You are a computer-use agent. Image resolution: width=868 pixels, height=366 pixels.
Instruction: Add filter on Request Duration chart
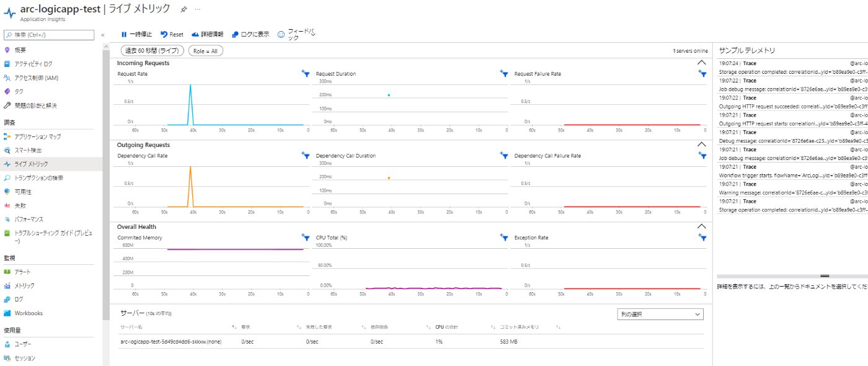coord(503,73)
